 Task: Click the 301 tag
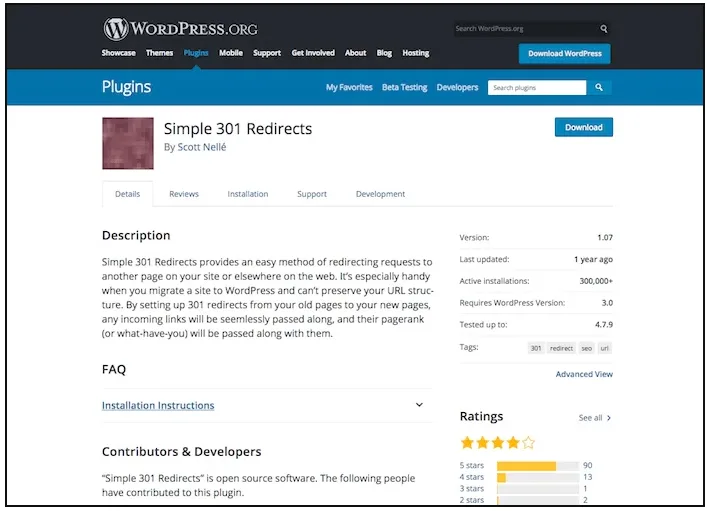click(x=536, y=348)
